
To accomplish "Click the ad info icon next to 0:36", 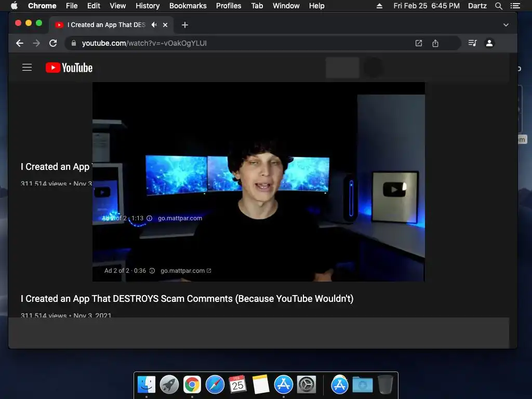I will point(152,271).
